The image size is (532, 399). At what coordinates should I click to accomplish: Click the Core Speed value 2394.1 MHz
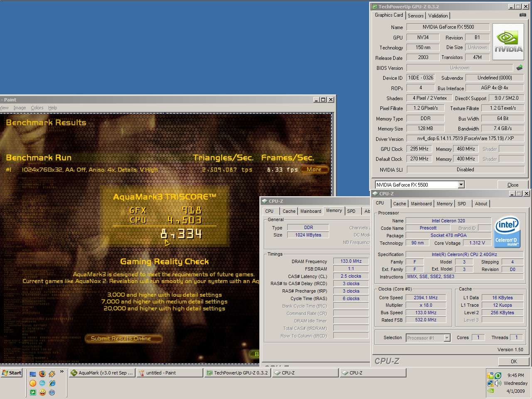426,298
